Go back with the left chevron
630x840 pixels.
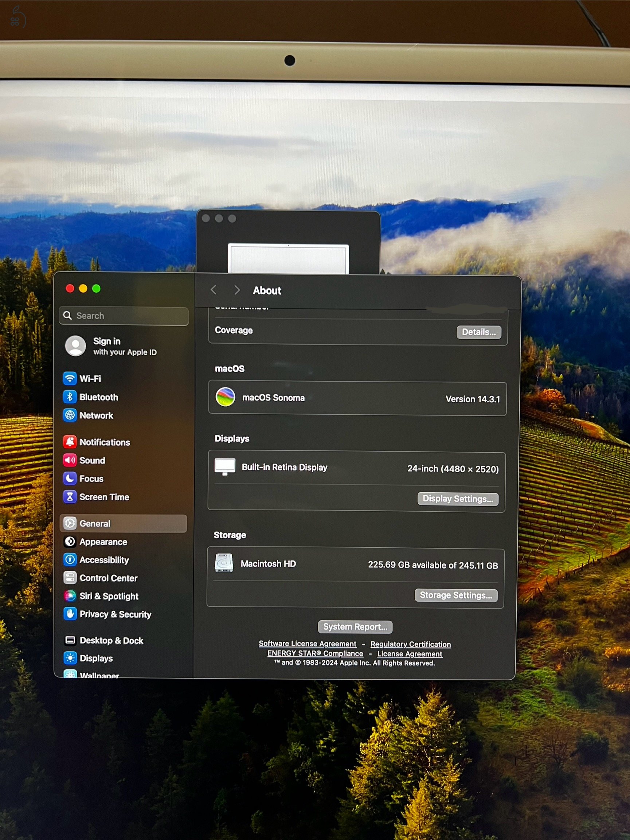point(214,290)
